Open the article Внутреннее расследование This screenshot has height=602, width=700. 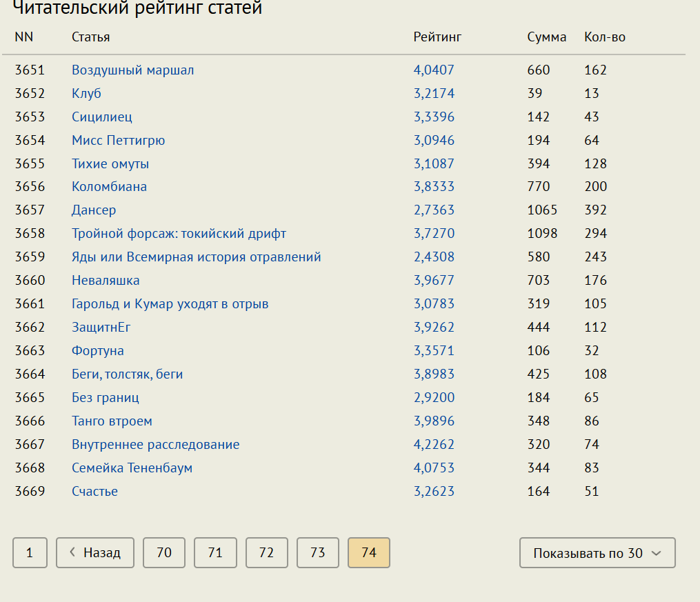coord(155,445)
